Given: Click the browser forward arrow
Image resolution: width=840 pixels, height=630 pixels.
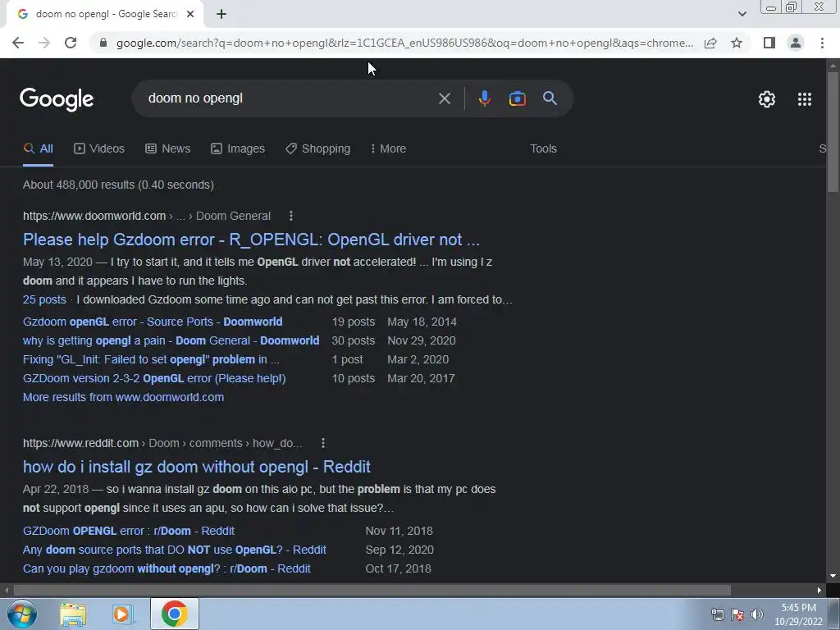Looking at the screenshot, I should click(44, 43).
